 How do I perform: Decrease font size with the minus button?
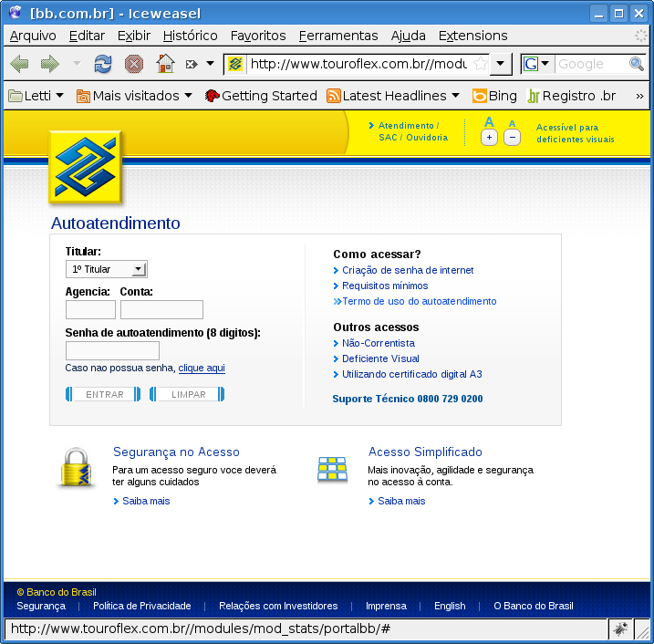(513, 137)
